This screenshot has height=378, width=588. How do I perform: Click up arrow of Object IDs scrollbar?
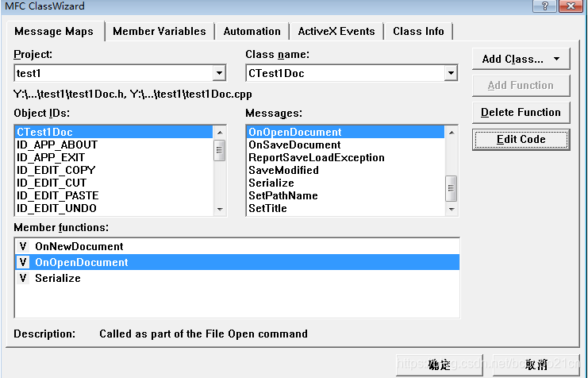pyautogui.click(x=220, y=132)
